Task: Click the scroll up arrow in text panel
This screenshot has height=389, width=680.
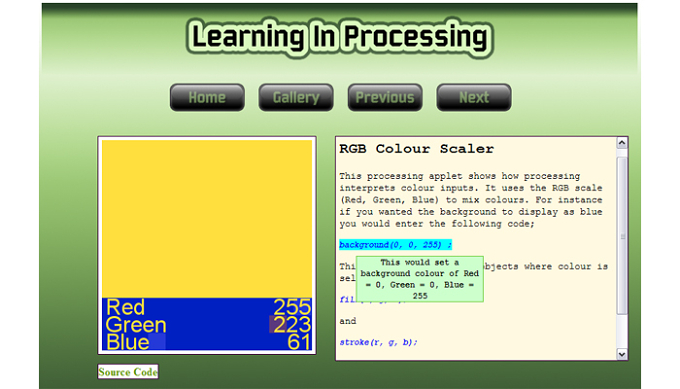Action: (622, 143)
